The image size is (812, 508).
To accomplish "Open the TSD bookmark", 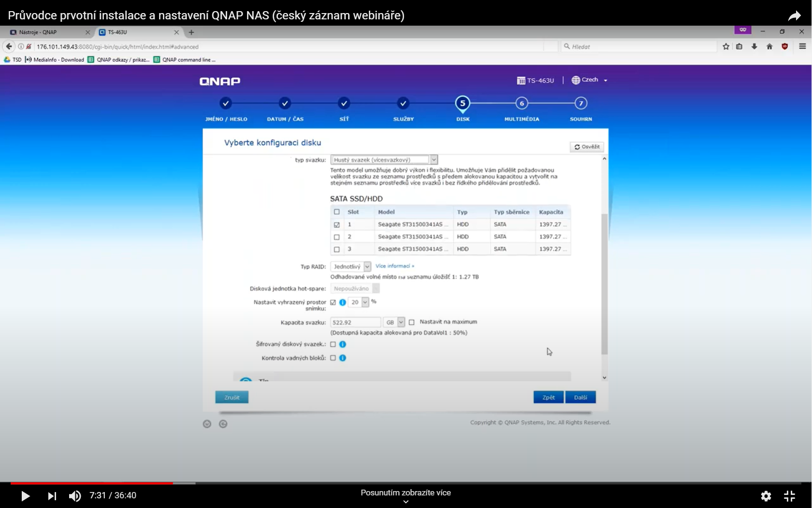I will (x=13, y=60).
